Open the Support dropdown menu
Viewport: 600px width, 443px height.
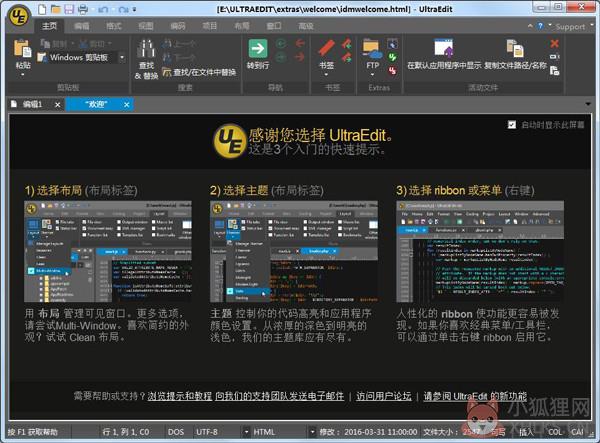(x=572, y=26)
